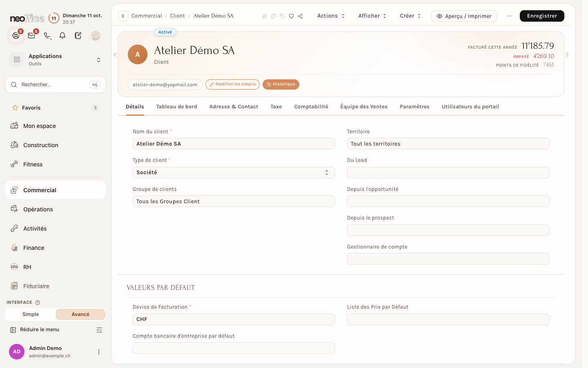
Task: Open the Actions dropdown
Action: coord(331,16)
